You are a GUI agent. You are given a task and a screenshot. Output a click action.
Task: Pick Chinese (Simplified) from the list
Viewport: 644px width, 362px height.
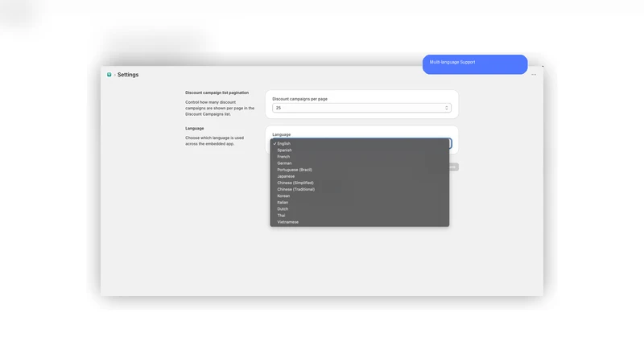pos(359,183)
